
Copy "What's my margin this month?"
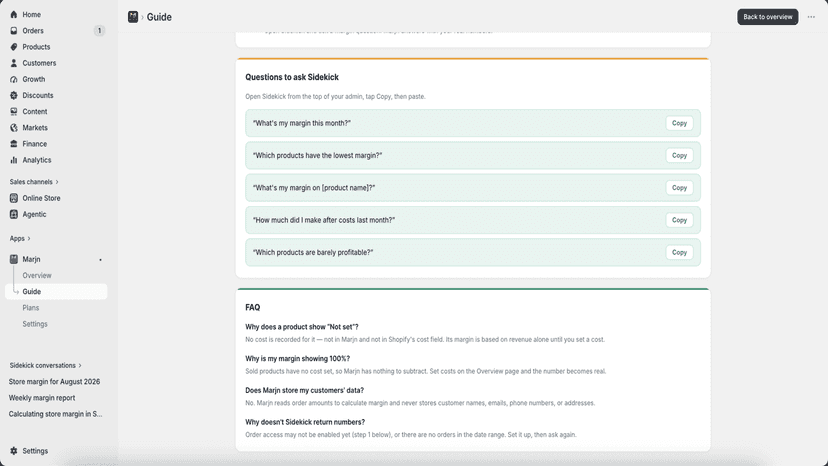tap(679, 123)
